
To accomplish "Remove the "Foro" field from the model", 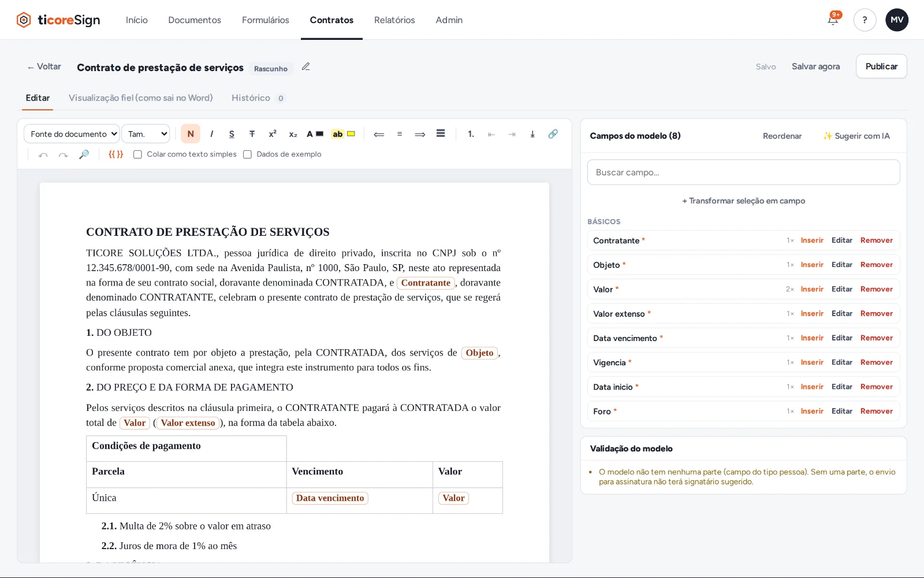I will coord(877,412).
